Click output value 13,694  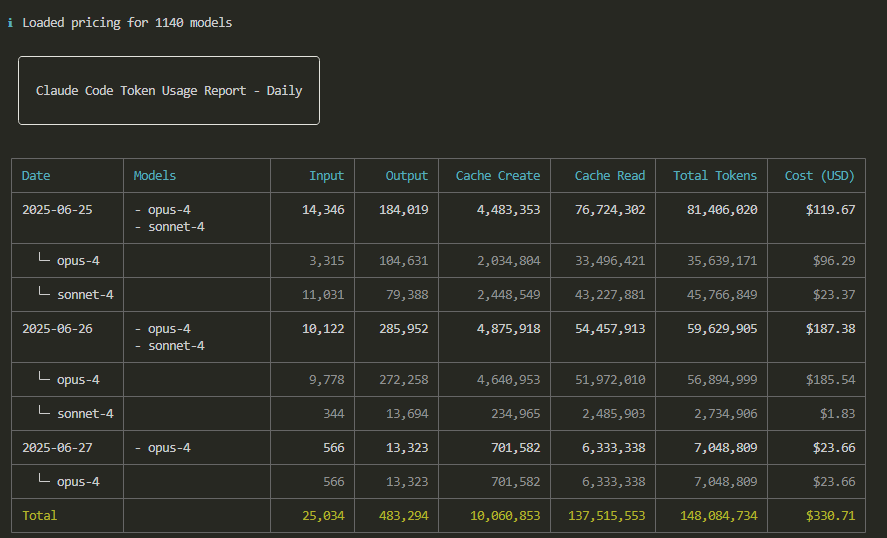coord(407,414)
